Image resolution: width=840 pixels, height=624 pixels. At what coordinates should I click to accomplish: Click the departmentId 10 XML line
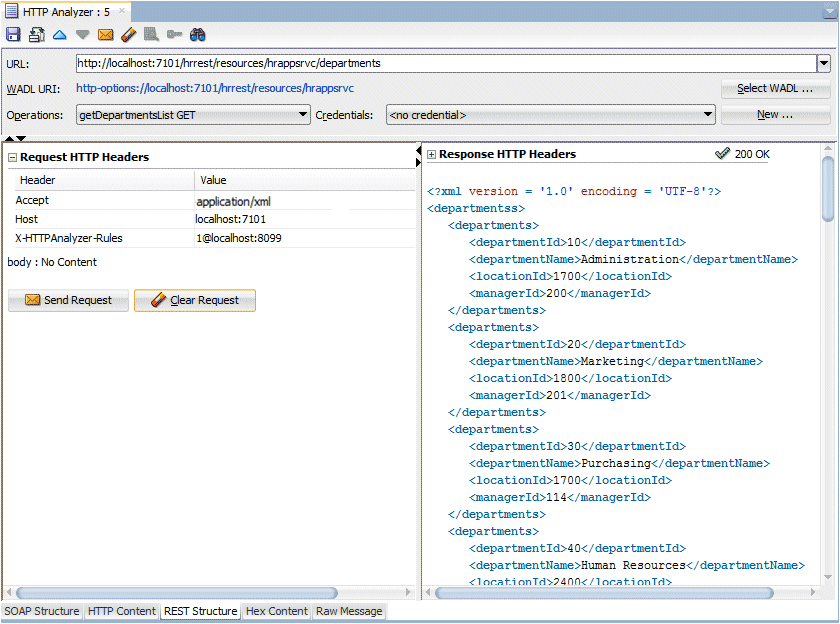click(x=578, y=242)
